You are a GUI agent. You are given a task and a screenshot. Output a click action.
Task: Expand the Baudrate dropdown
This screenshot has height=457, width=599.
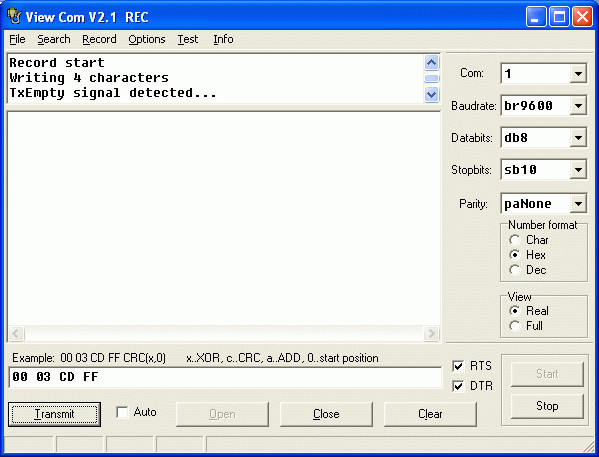(x=578, y=105)
